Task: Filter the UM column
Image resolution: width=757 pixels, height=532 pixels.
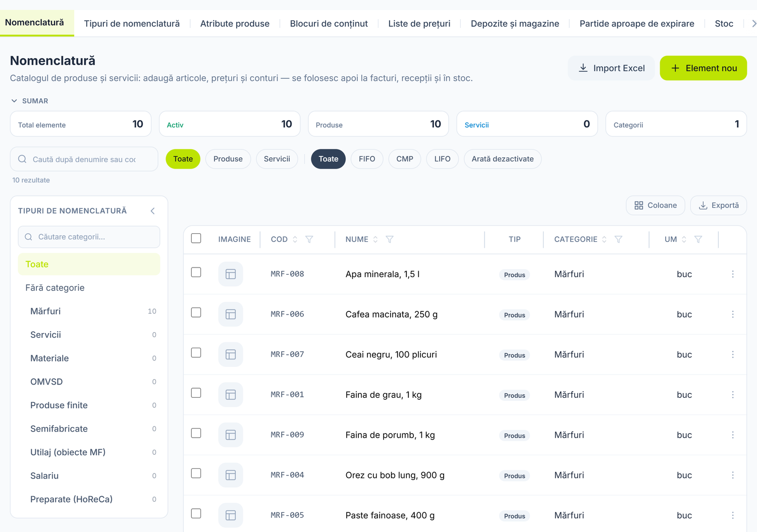Action: (698, 239)
